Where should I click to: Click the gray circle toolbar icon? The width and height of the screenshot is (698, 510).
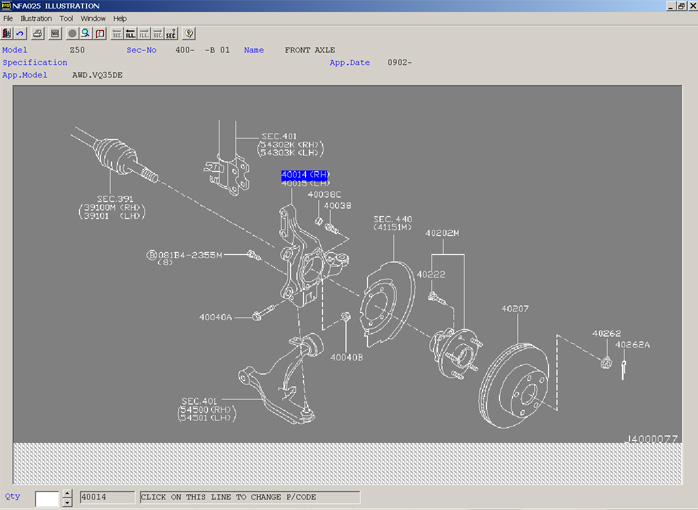(72, 33)
